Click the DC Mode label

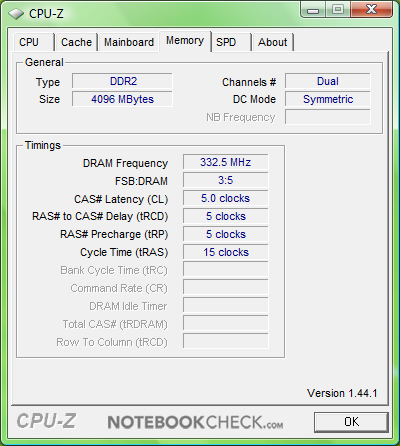(x=254, y=99)
